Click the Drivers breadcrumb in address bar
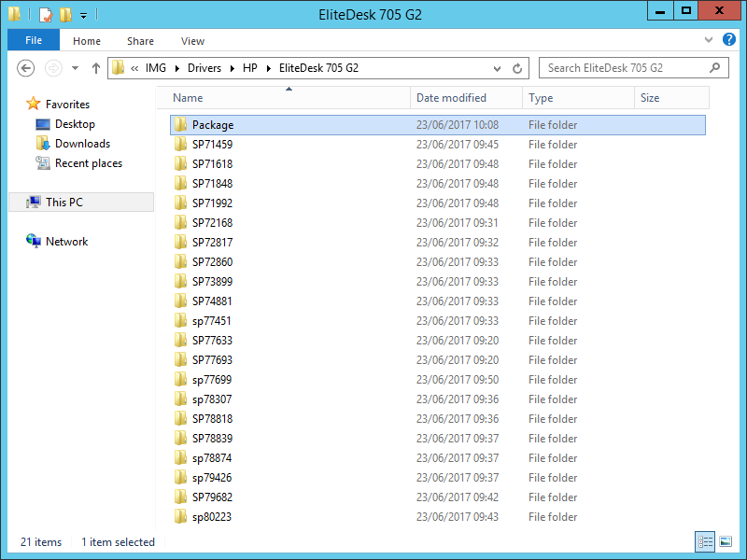Viewport: 747px width, 560px height. (x=204, y=68)
